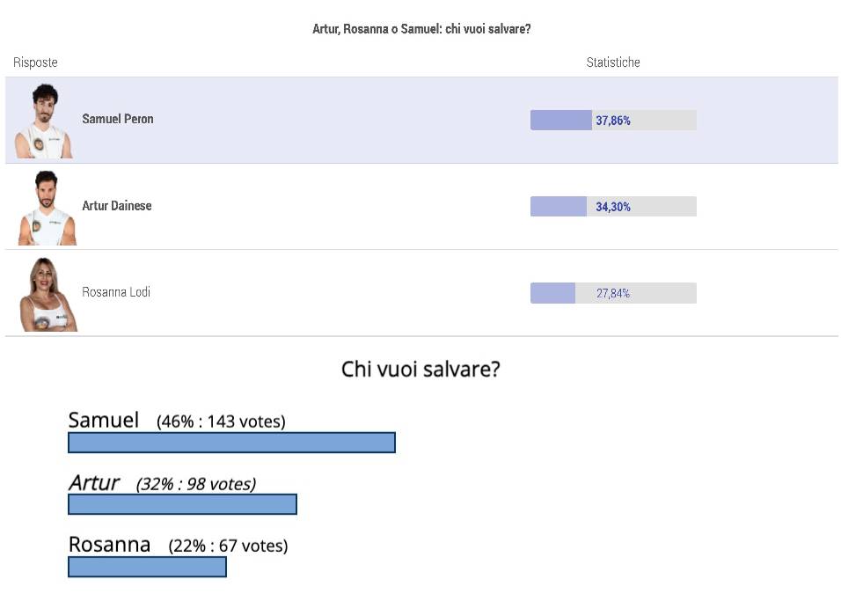The height and width of the screenshot is (616, 841).
Task: Click the Statistiche column header
Action: pos(613,62)
